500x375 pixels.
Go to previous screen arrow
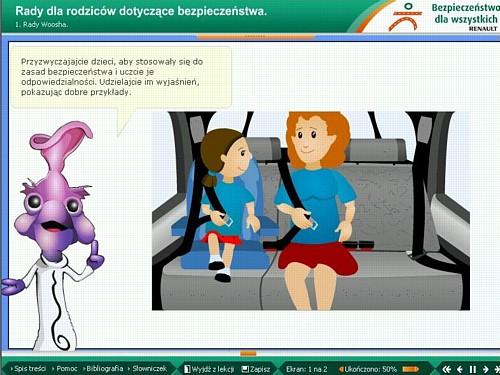coord(460,369)
